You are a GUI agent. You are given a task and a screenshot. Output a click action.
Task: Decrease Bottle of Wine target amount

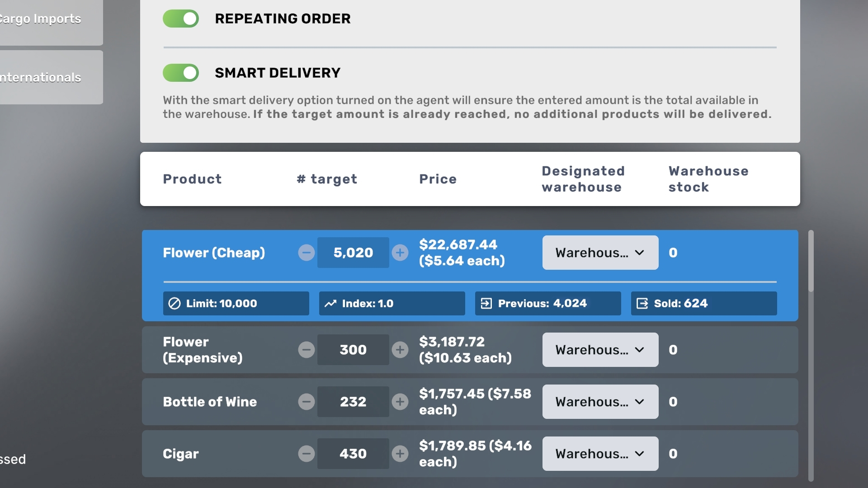[306, 402]
